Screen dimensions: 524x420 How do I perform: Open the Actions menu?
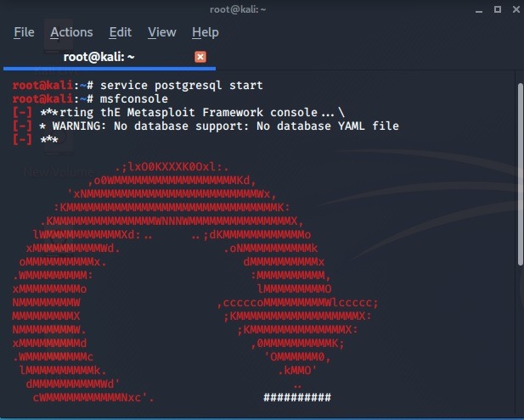tap(71, 32)
